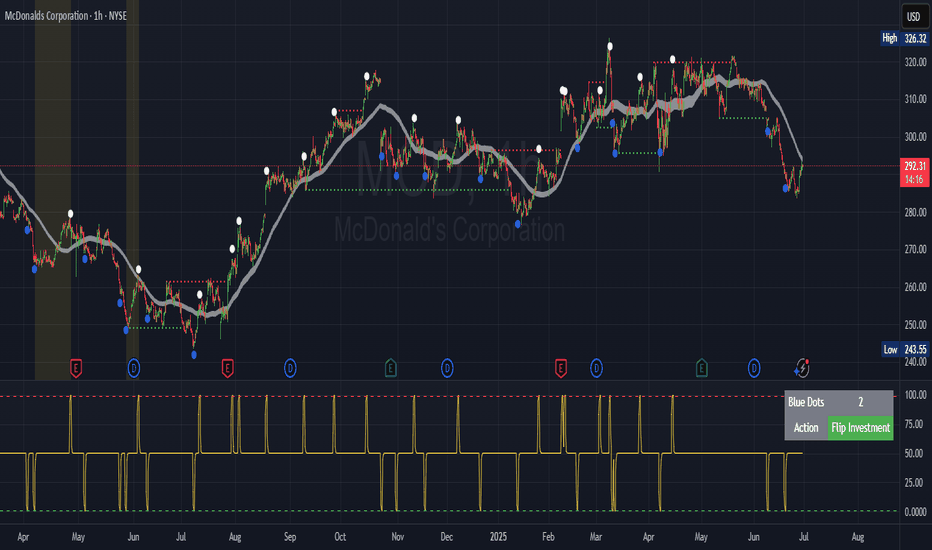The width and height of the screenshot is (932, 550).
Task: Click the 250.00 price scale label
Action: point(915,325)
